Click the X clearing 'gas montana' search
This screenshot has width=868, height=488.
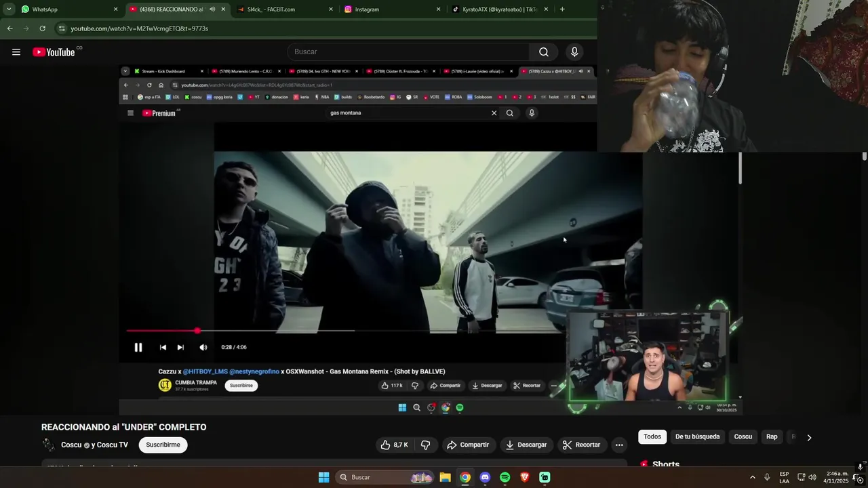[494, 113]
